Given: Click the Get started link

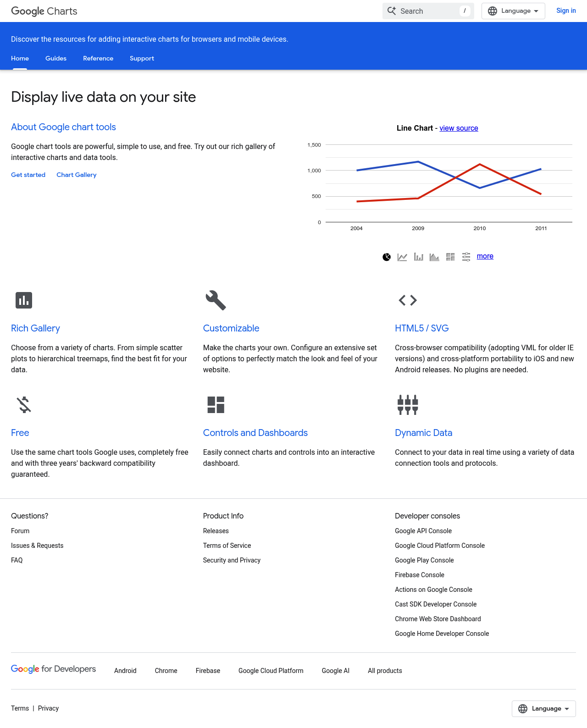Looking at the screenshot, I should [x=28, y=175].
